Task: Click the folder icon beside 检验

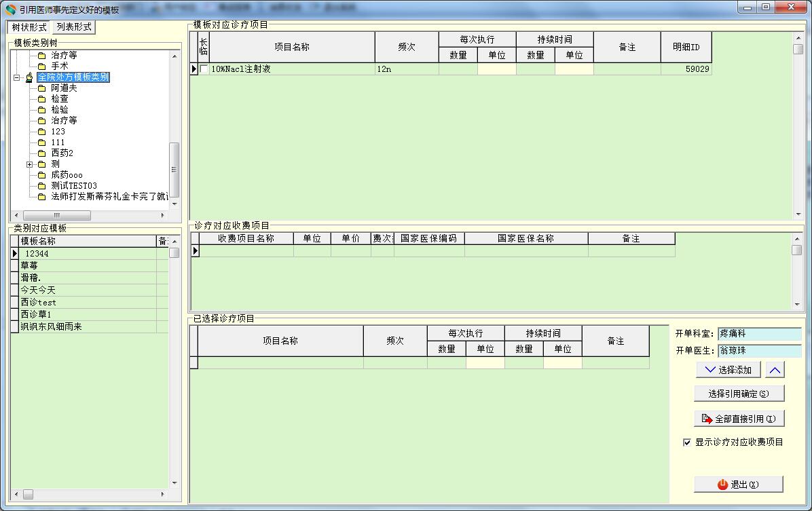Action: tap(42, 110)
